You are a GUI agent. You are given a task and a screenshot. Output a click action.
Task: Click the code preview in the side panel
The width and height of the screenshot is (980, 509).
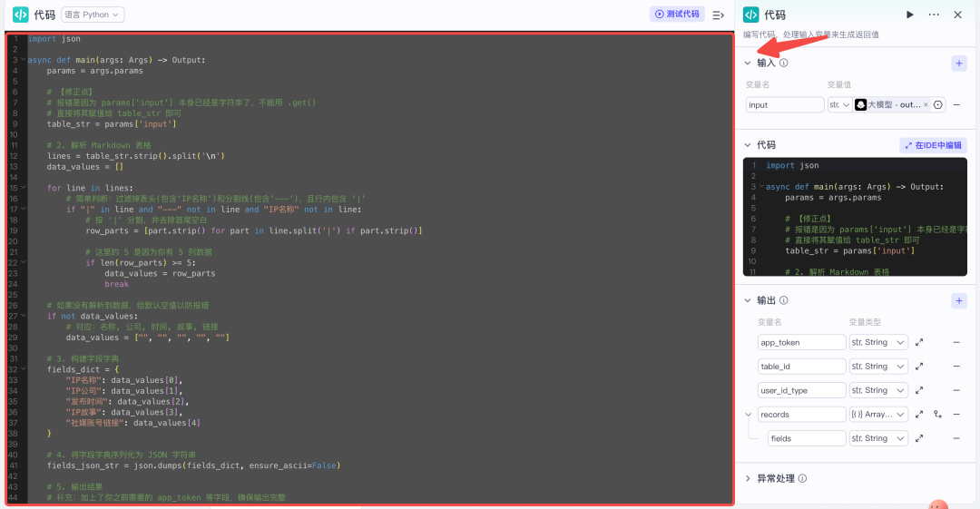[x=855, y=217]
